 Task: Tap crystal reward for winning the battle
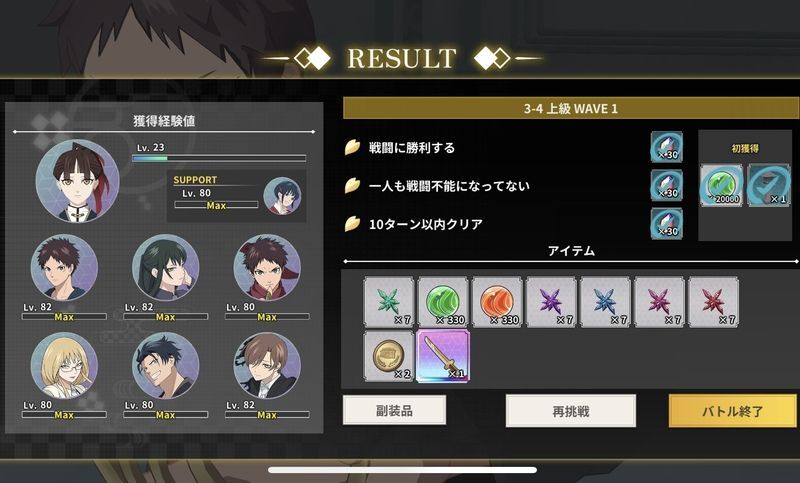point(667,147)
